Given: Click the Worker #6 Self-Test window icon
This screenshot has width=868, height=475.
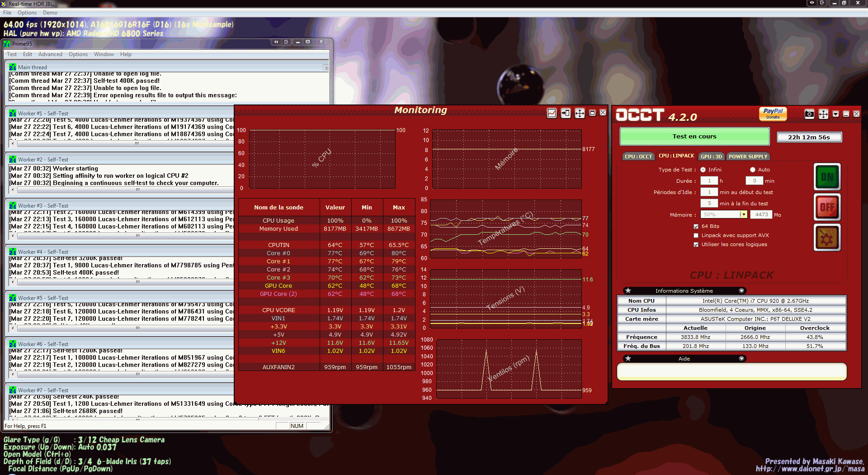Looking at the screenshot, I should [x=12, y=344].
